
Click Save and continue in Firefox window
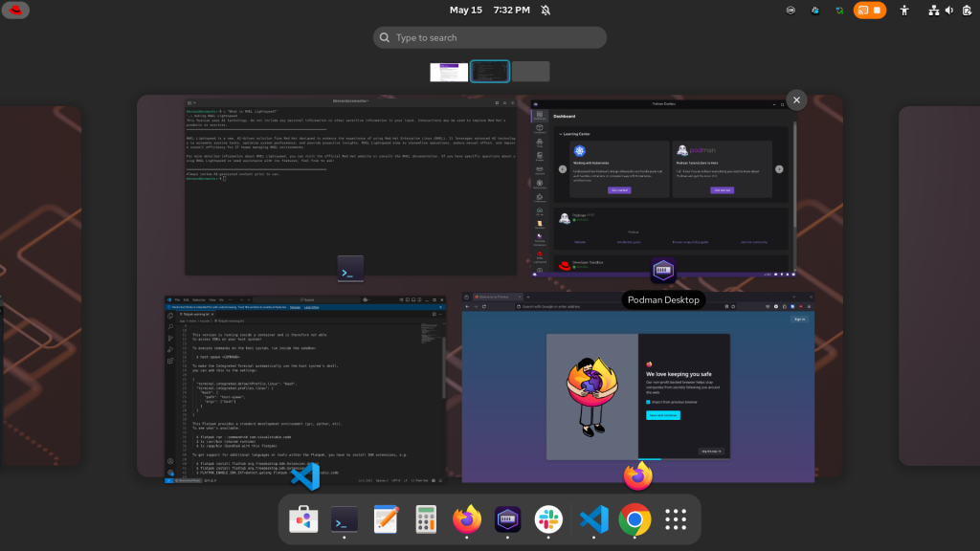click(x=662, y=415)
